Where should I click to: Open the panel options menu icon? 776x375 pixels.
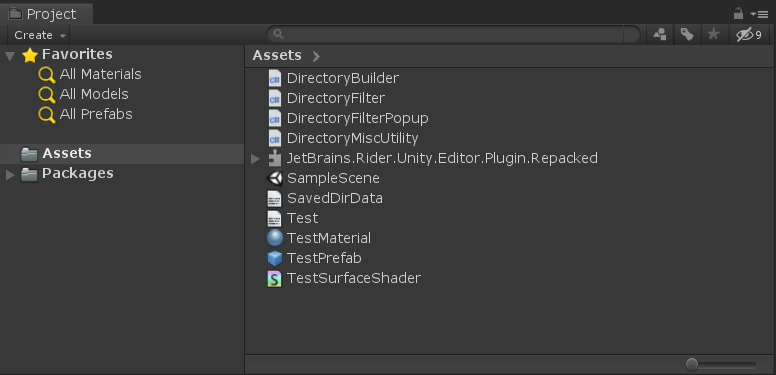(759, 14)
